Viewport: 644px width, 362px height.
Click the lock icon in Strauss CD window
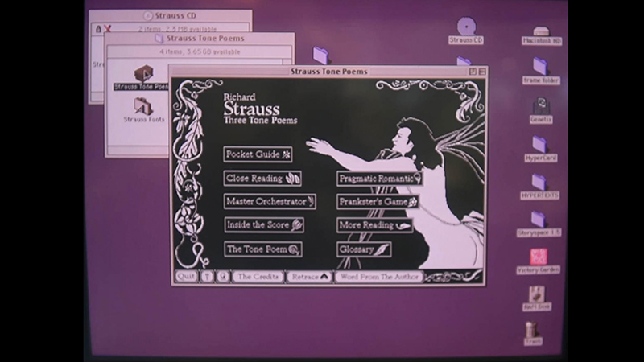click(x=98, y=29)
